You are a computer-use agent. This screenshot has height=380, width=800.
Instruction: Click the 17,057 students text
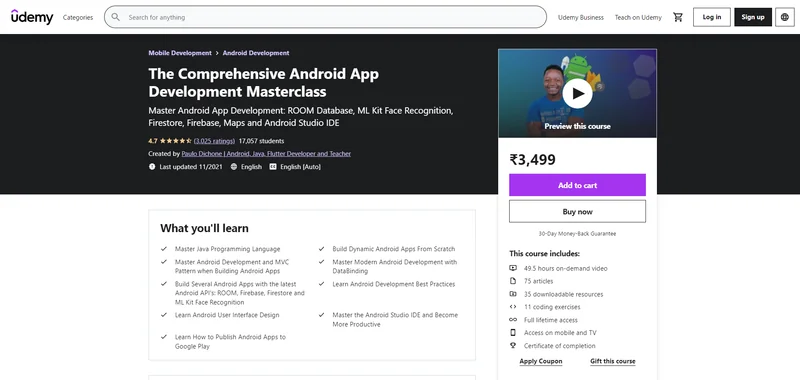click(261, 141)
